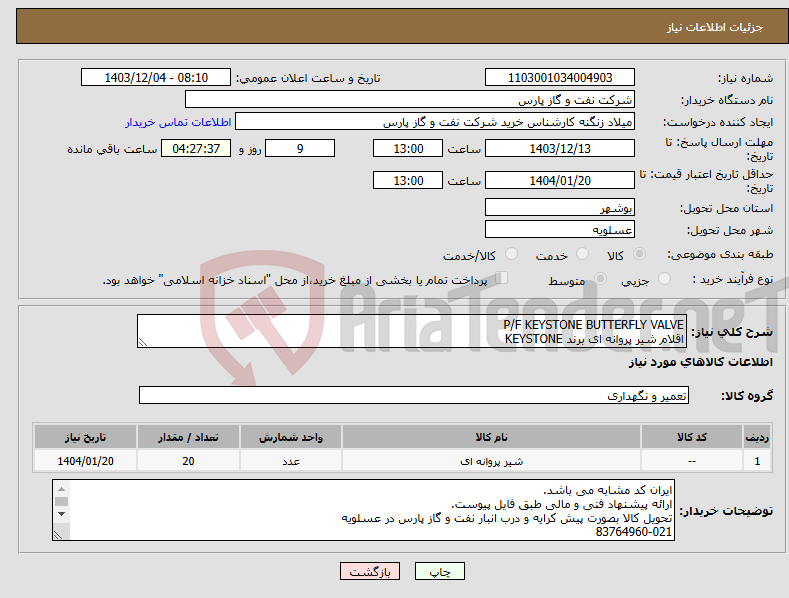This screenshot has height=598, width=789.
Task: Click the واحد شمارش column header
Action: (291, 437)
